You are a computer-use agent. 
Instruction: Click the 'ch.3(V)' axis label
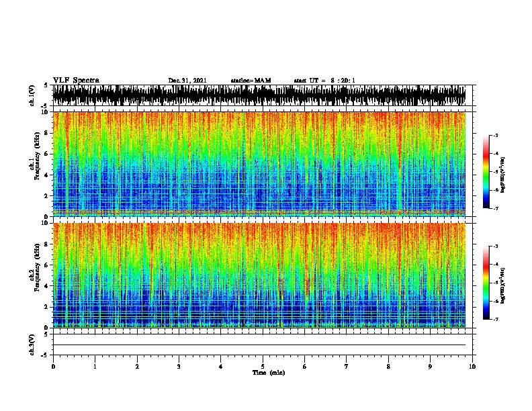(32, 345)
